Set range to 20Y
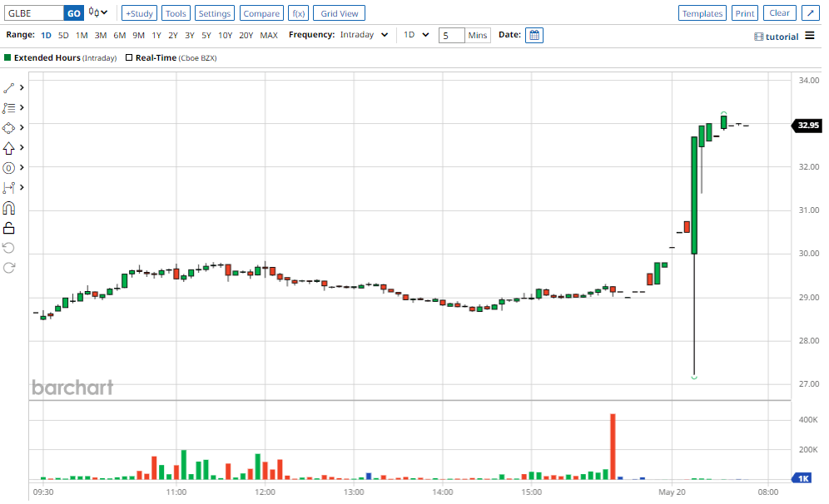The width and height of the screenshot is (829, 504). [x=246, y=36]
